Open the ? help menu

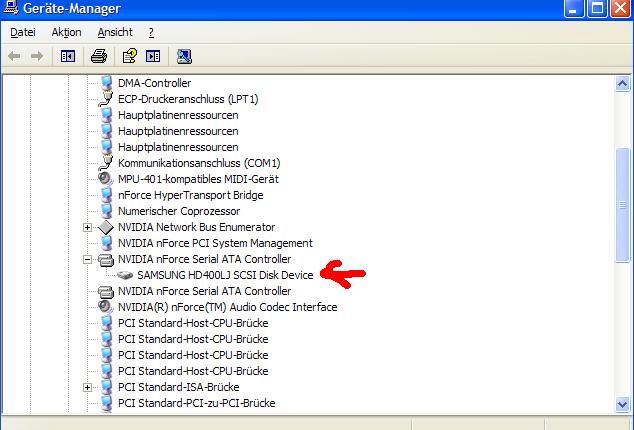click(x=151, y=32)
